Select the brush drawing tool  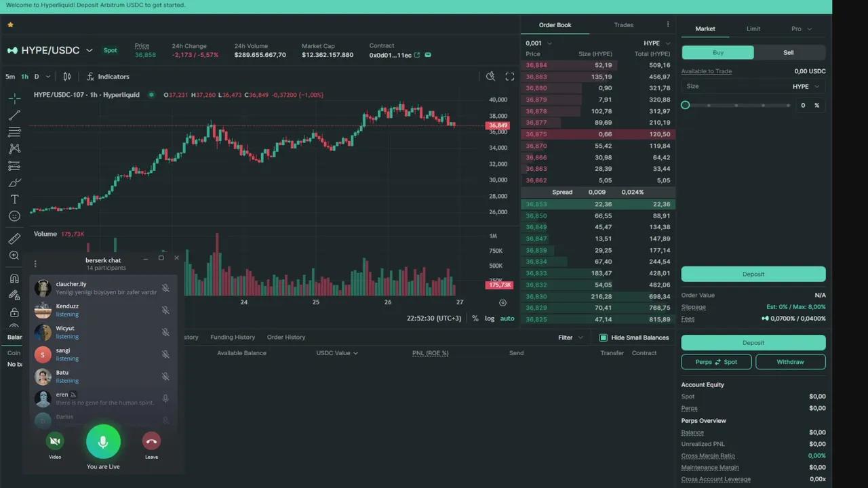tap(14, 182)
